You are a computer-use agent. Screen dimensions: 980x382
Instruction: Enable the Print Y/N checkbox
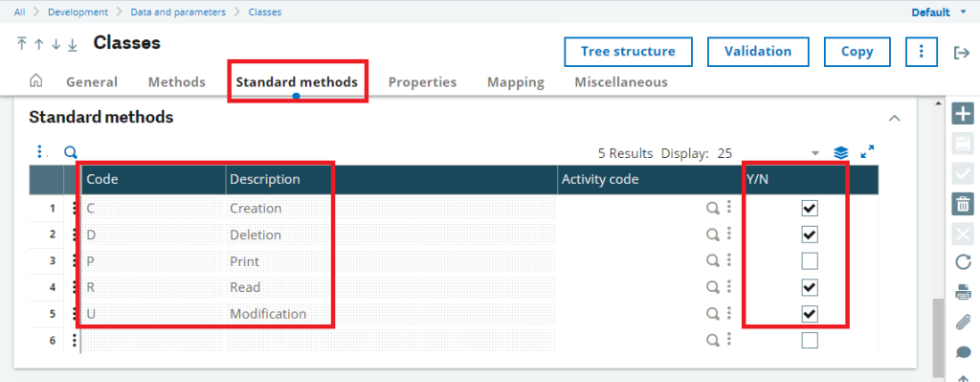(x=810, y=260)
